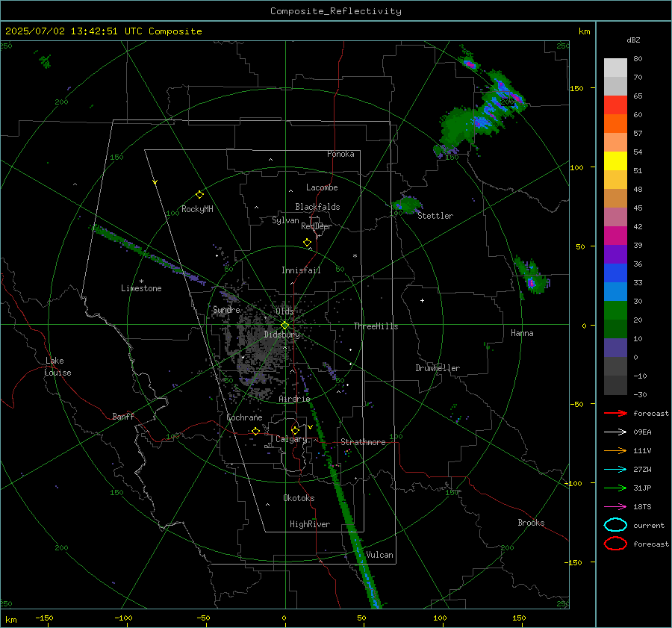Click the yellow diamond marker near RockyMH
The image size is (672, 628).
(199, 195)
